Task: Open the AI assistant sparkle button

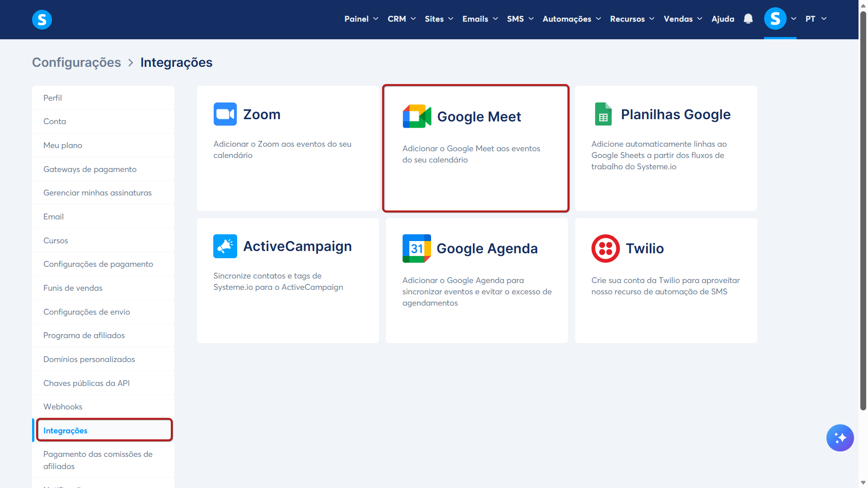Action: [x=840, y=437]
